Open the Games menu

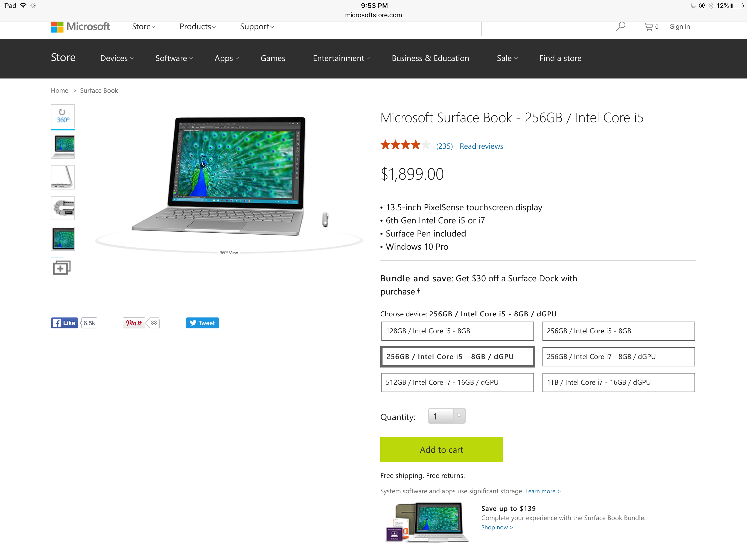(276, 59)
